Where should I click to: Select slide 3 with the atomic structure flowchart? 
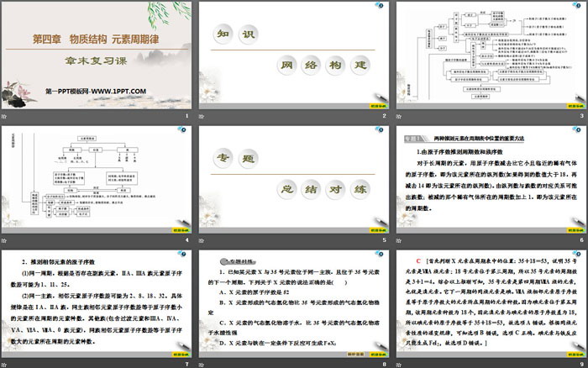[x=491, y=55]
